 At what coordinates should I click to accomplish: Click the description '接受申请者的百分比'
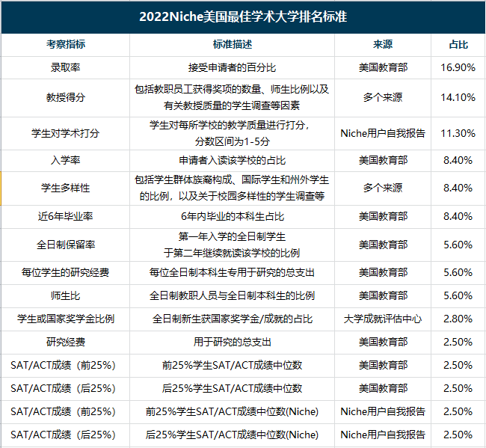(x=232, y=67)
